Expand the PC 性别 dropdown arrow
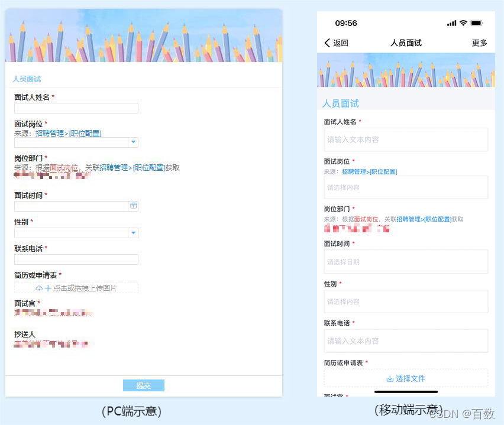504x425 pixels. tap(133, 233)
